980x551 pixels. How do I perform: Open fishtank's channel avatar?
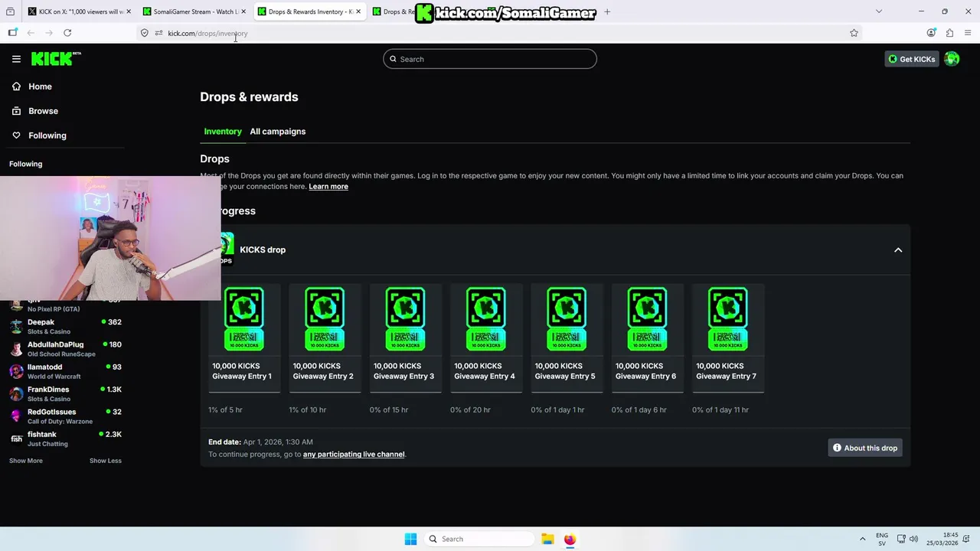point(16,439)
